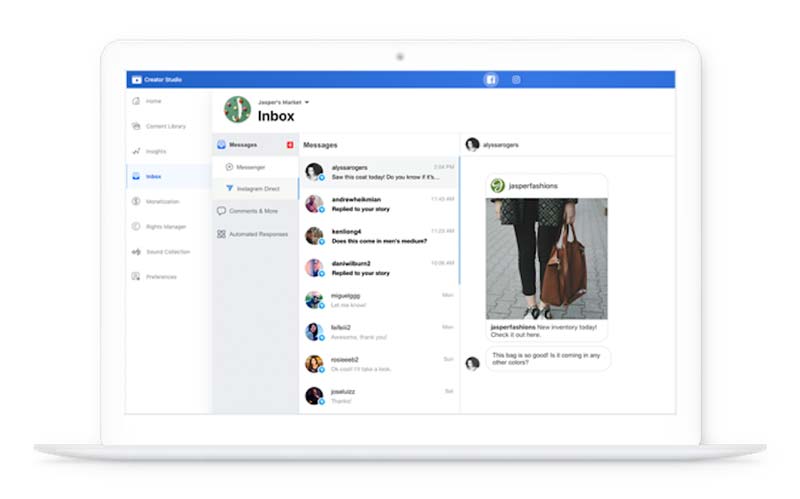Image resolution: width=800 pixels, height=499 pixels.
Task: Open the shared bag photo post
Action: tap(546, 259)
